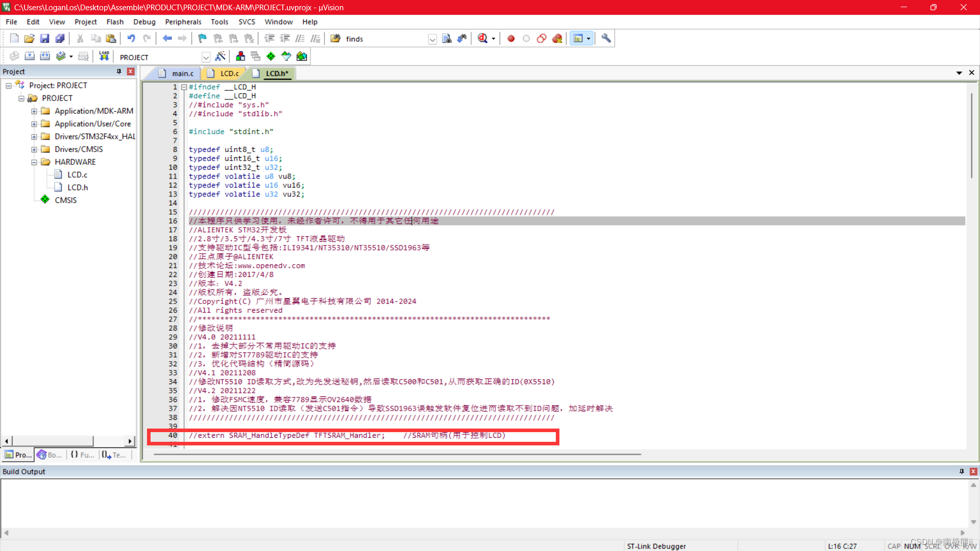Click the Download (LOAD) to flash icon
The height and width of the screenshot is (551, 980).
pos(104,56)
